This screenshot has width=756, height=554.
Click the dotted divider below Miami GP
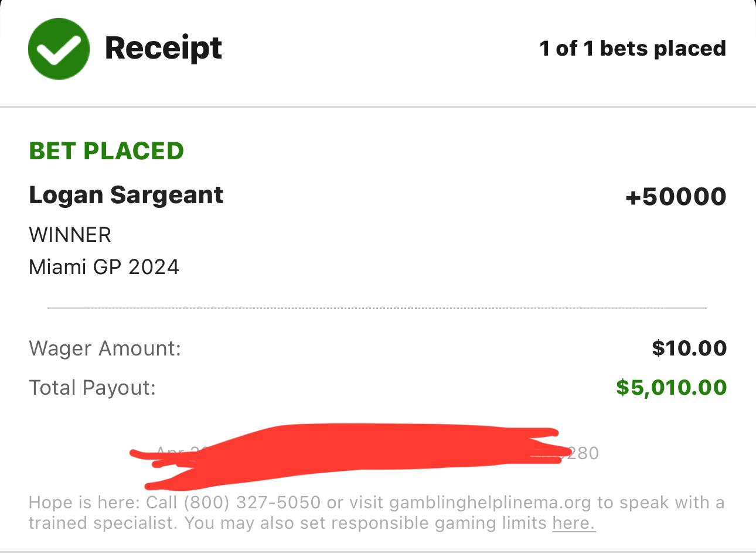pyautogui.click(x=377, y=308)
